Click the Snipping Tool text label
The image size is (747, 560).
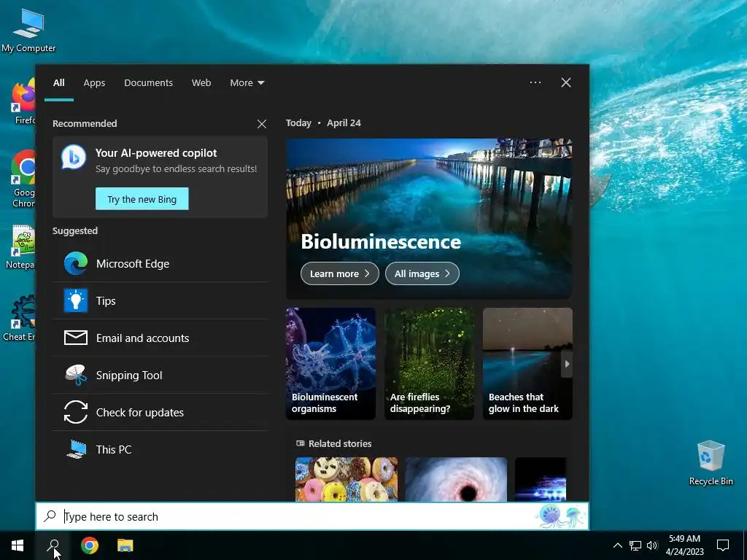pyautogui.click(x=129, y=376)
